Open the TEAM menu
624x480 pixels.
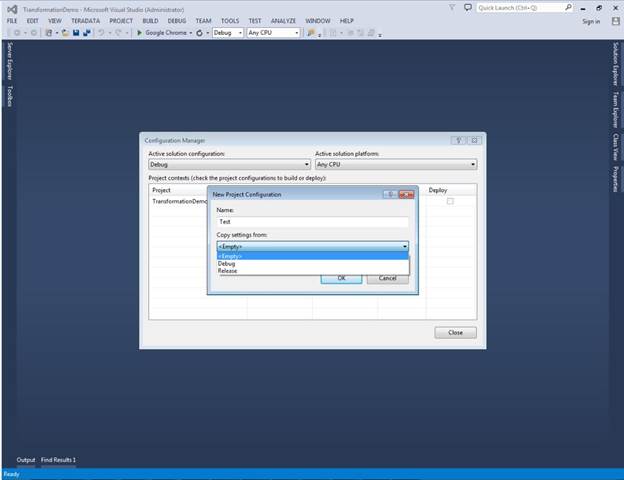[x=203, y=21]
